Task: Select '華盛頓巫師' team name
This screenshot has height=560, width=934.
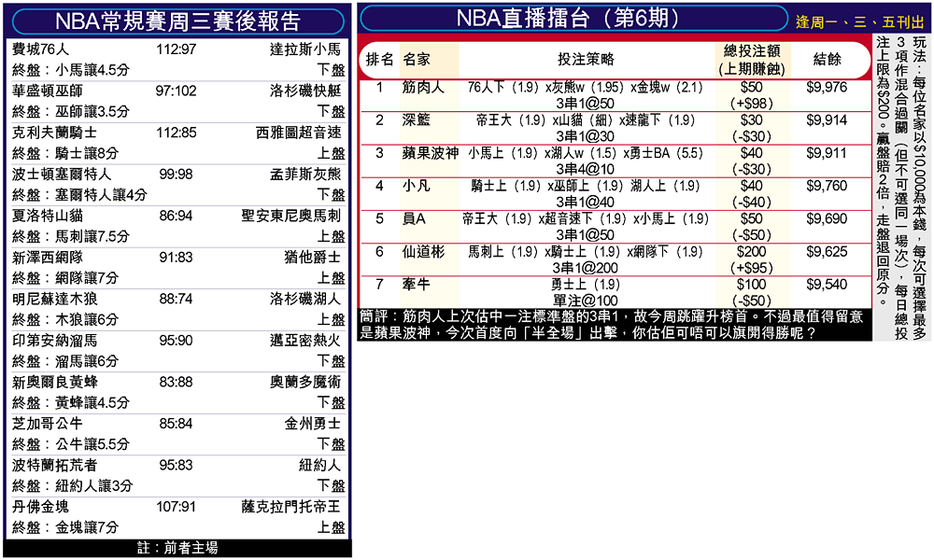Action: (x=47, y=91)
